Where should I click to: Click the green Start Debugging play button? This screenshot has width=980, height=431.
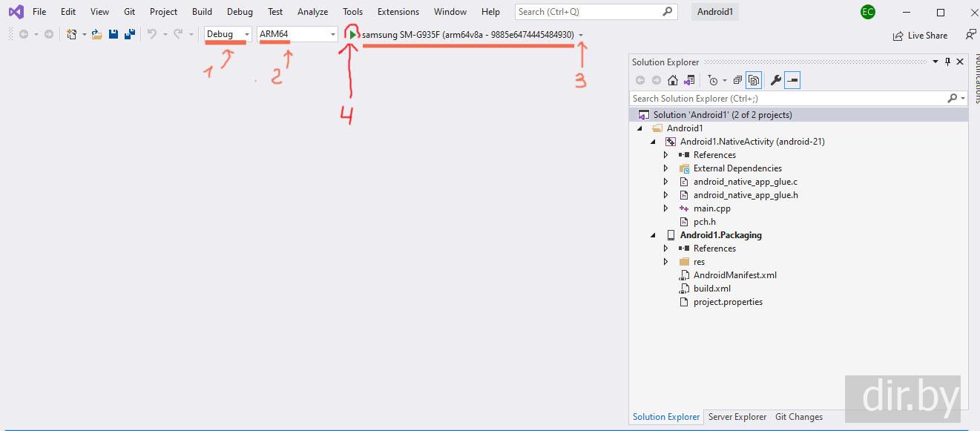[352, 35]
